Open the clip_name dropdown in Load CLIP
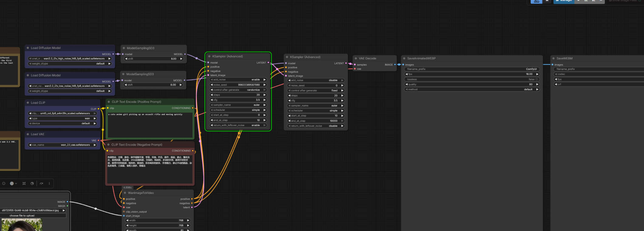This screenshot has height=231, width=644. [62, 114]
